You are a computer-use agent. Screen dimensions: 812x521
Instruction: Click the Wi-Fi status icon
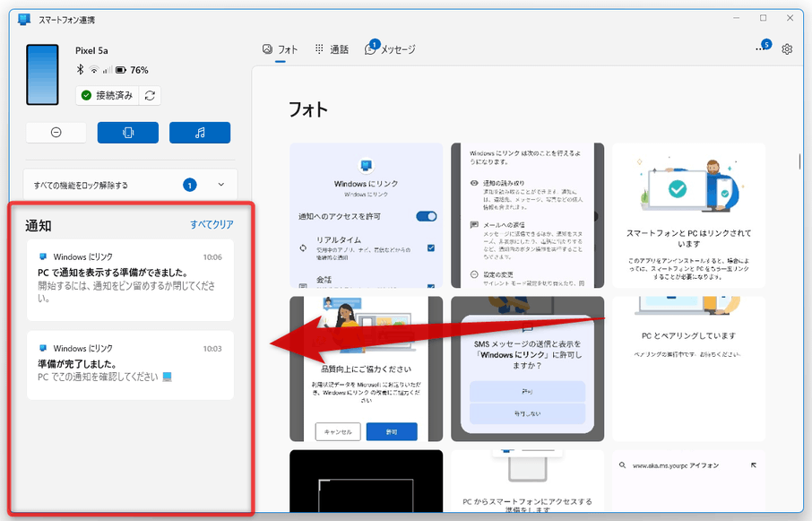(x=94, y=70)
